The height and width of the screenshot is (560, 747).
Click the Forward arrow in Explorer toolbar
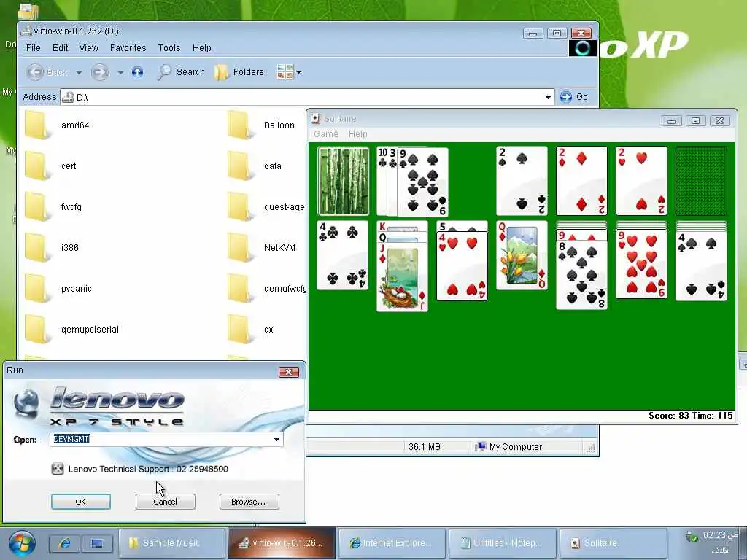point(99,72)
